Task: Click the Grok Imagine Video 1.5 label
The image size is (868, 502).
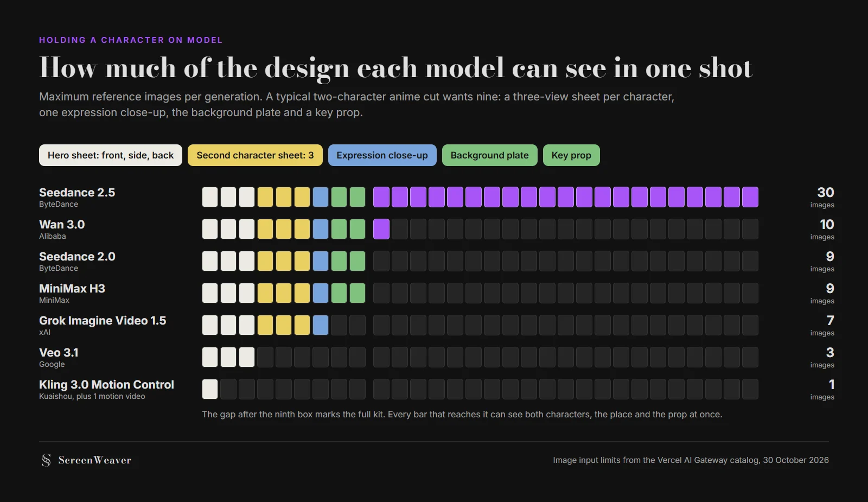Action: tap(103, 321)
